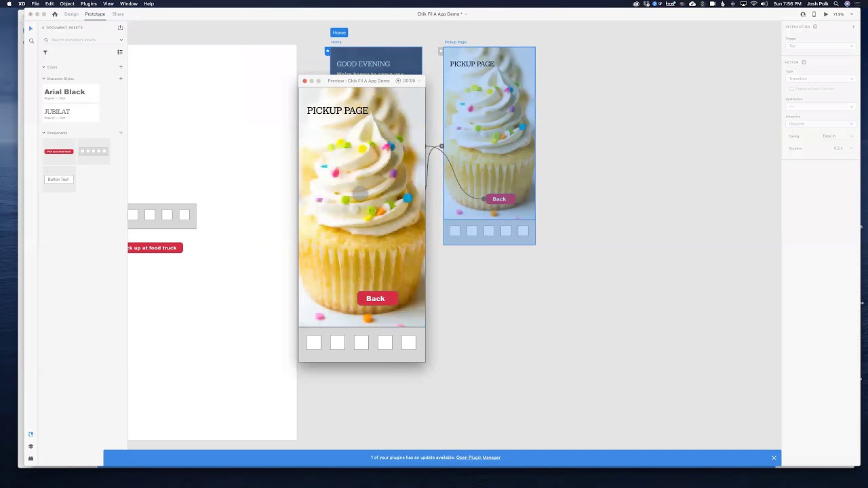Screen dimensions: 868x488
Task: Collapse the Components section
Action: point(43,133)
